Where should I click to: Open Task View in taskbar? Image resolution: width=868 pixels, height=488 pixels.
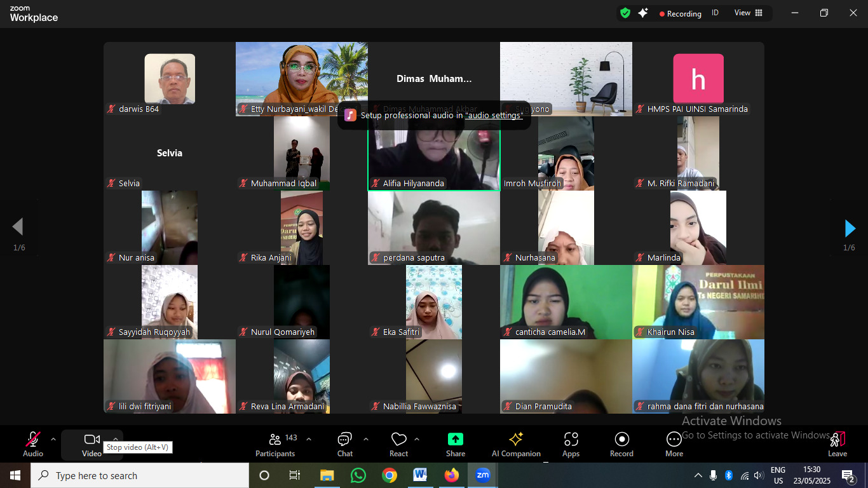295,475
